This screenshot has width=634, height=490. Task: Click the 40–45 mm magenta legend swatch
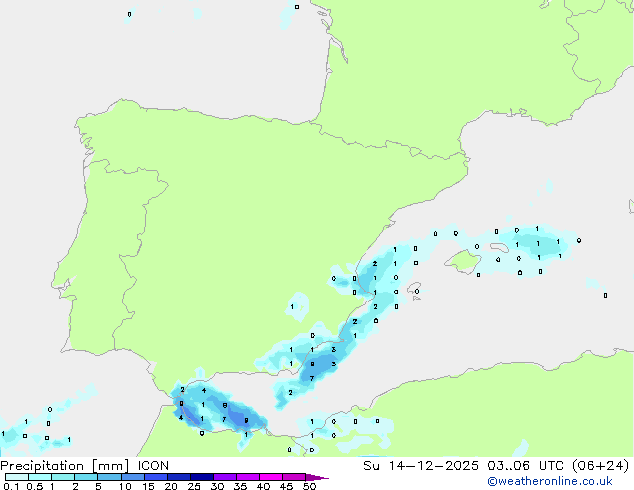click(x=271, y=477)
